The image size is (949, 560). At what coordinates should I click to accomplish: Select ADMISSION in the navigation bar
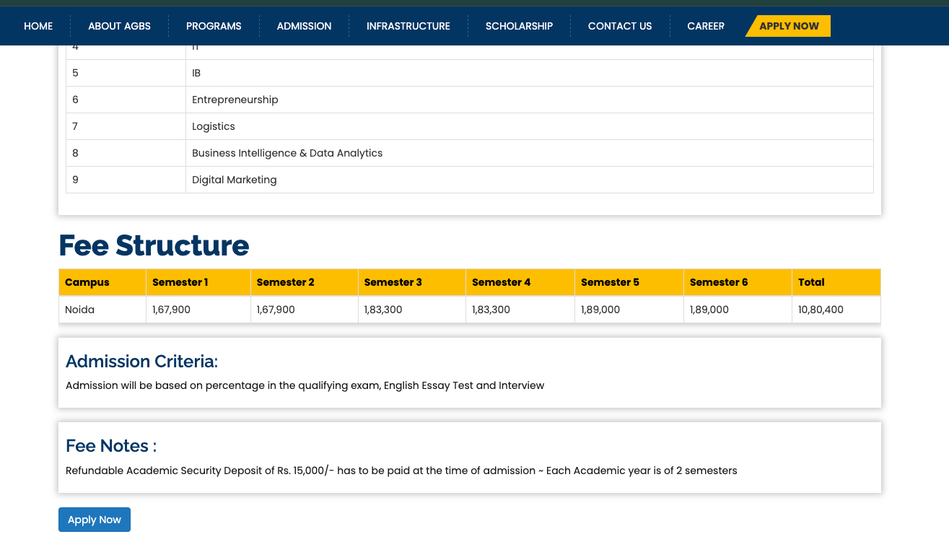[304, 26]
